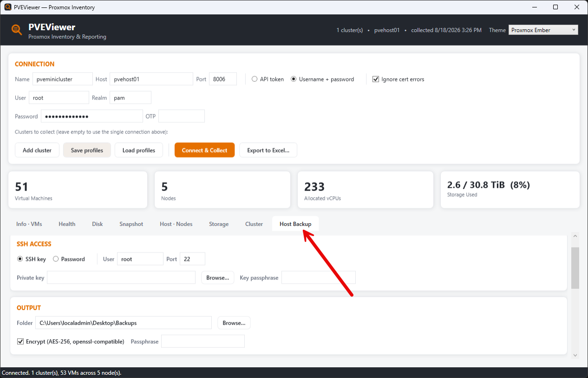Click the Host field pvehost01

click(x=151, y=79)
